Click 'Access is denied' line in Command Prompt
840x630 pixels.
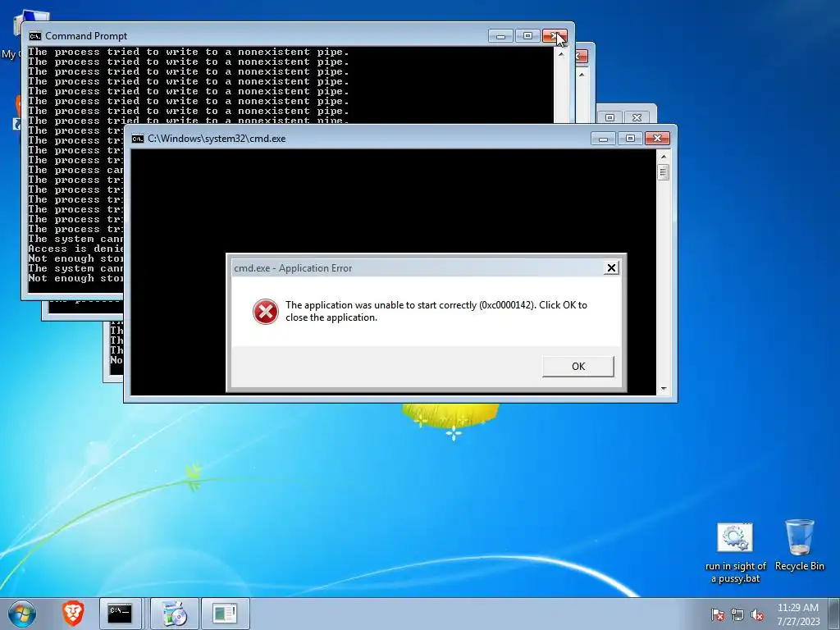pos(75,249)
